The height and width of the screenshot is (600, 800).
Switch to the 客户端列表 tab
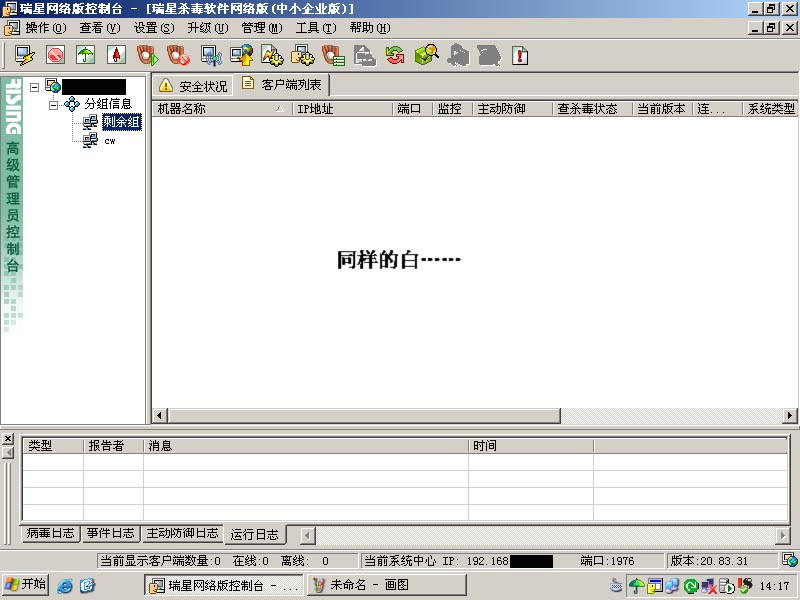coord(281,85)
